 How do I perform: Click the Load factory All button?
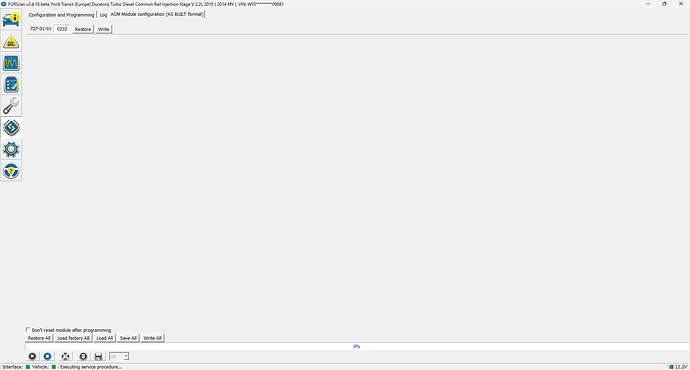73,338
